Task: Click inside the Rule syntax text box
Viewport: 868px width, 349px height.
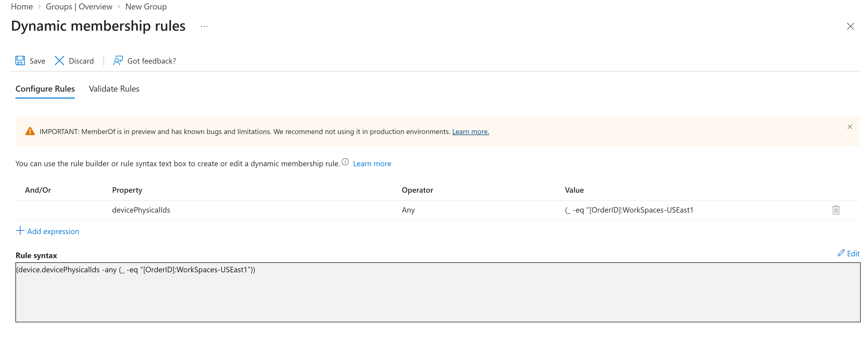Action: [x=438, y=292]
